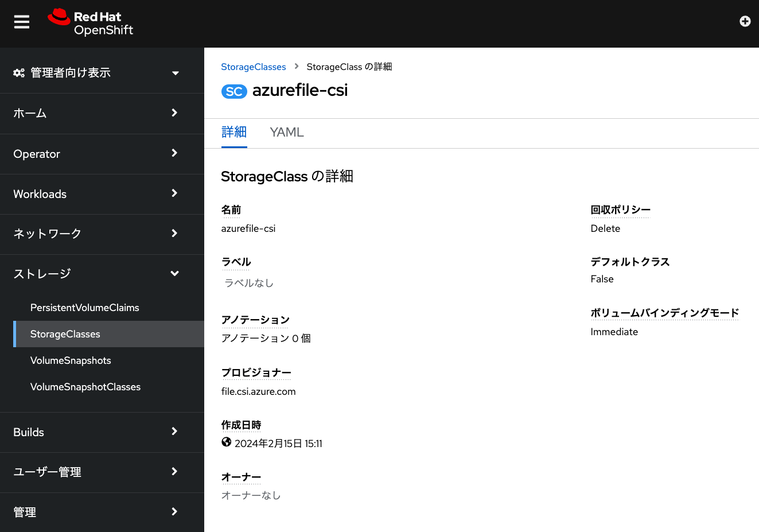Open the plus import menu icon
Viewport: 759px width, 532px height.
pos(745,21)
